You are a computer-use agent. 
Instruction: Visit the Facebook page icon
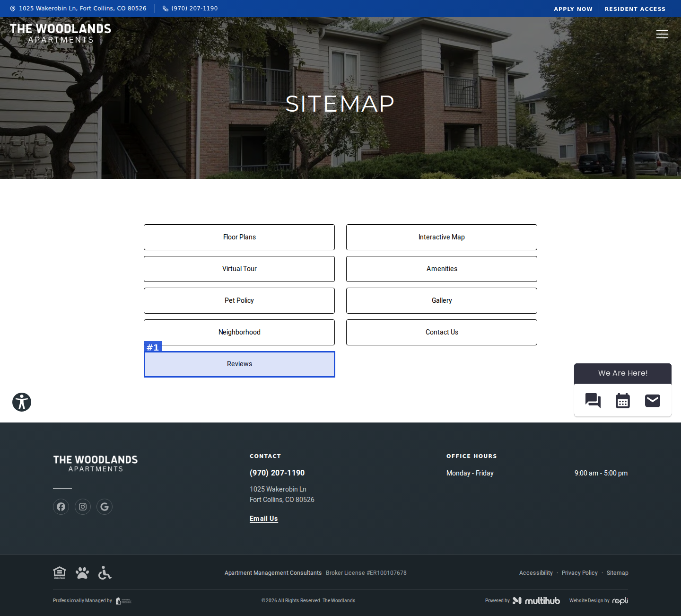click(61, 507)
